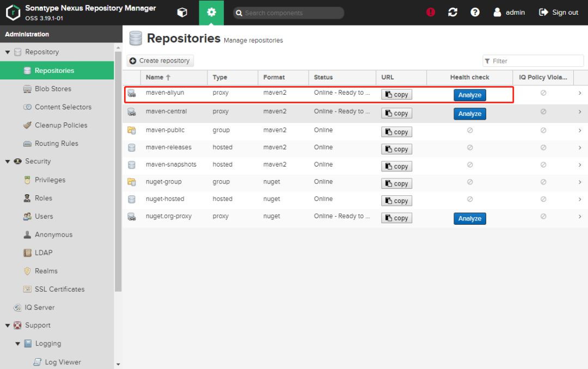Click the Create repository button
Image resolution: width=588 pixels, height=369 pixels.
click(x=160, y=61)
